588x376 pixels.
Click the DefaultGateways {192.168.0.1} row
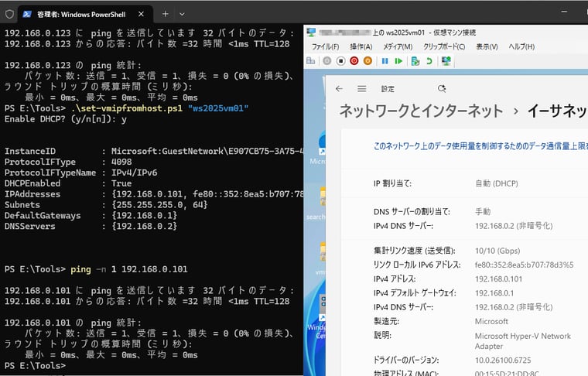pyautogui.click(x=91, y=216)
